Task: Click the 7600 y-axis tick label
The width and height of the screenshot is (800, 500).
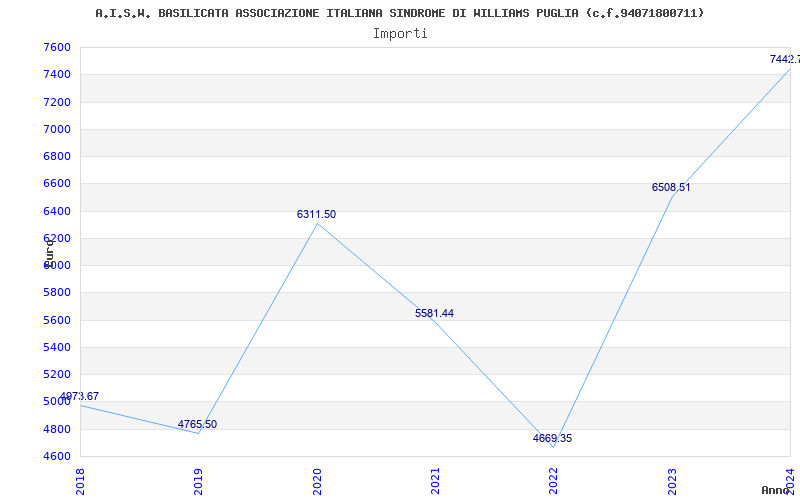Action: click(x=57, y=48)
